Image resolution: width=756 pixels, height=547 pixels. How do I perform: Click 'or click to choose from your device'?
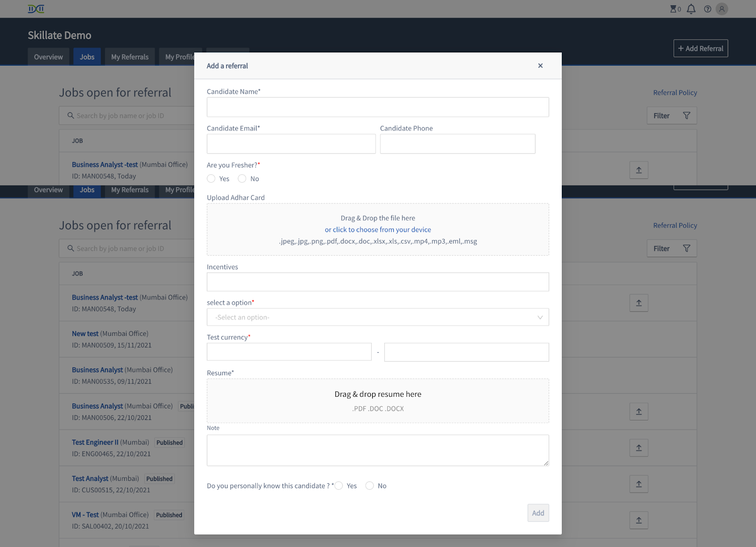378,230
